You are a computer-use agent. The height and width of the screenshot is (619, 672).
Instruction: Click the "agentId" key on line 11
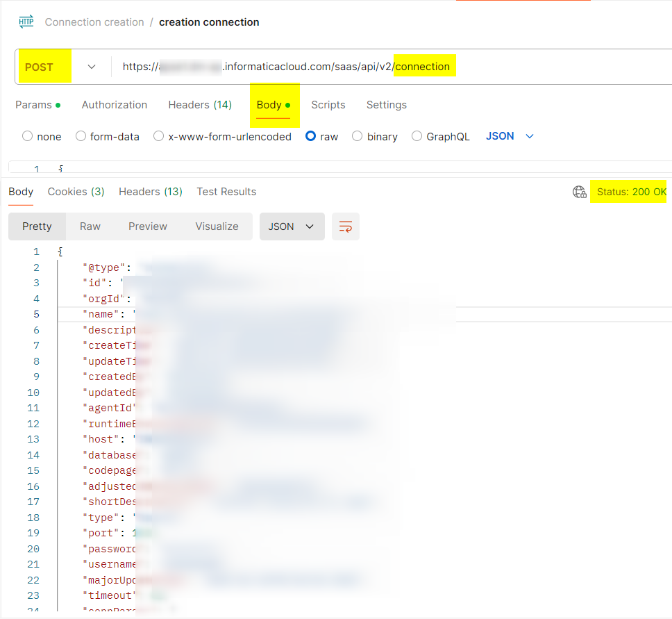[109, 408]
